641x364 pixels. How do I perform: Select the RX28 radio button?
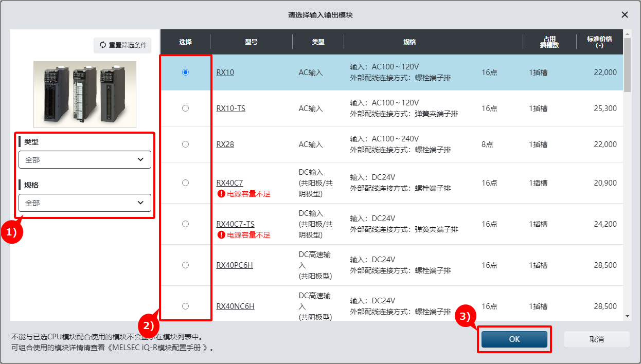(185, 144)
